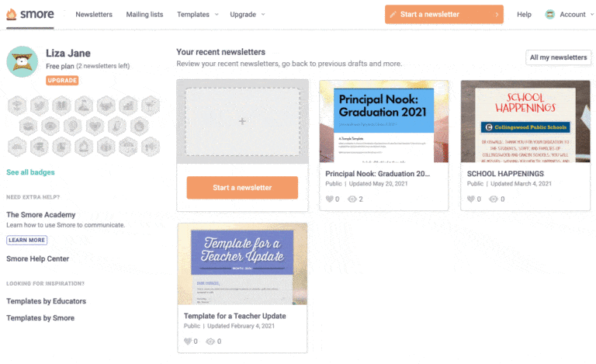Click the plus in empty newsletter placeholder
The height and width of the screenshot is (364, 596).
pos(242,121)
